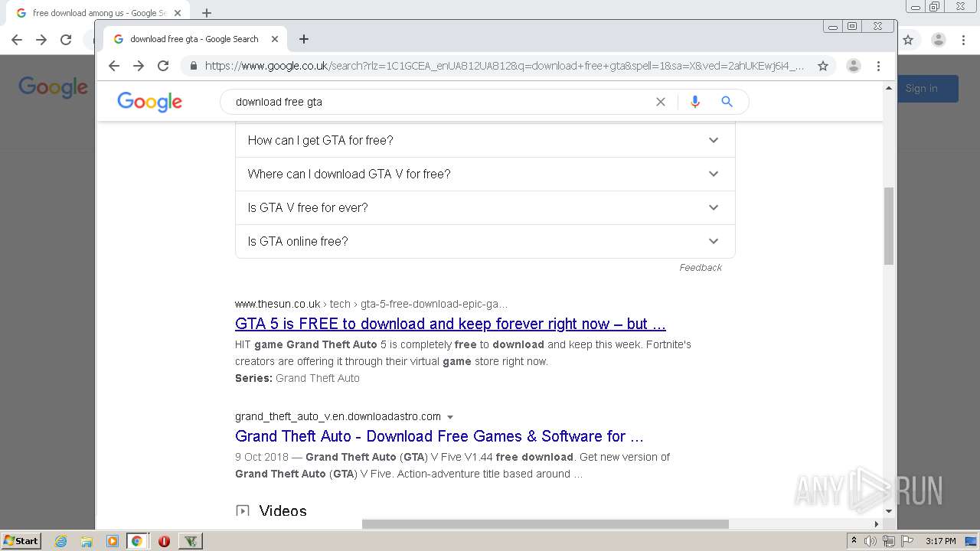The height and width of the screenshot is (551, 980).
Task: Go forward in the front Chrome window
Action: pyautogui.click(x=139, y=66)
